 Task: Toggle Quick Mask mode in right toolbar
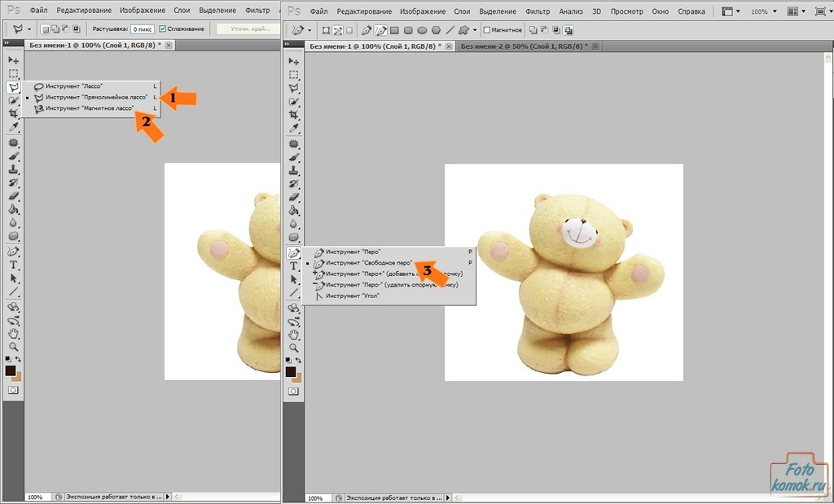(293, 391)
